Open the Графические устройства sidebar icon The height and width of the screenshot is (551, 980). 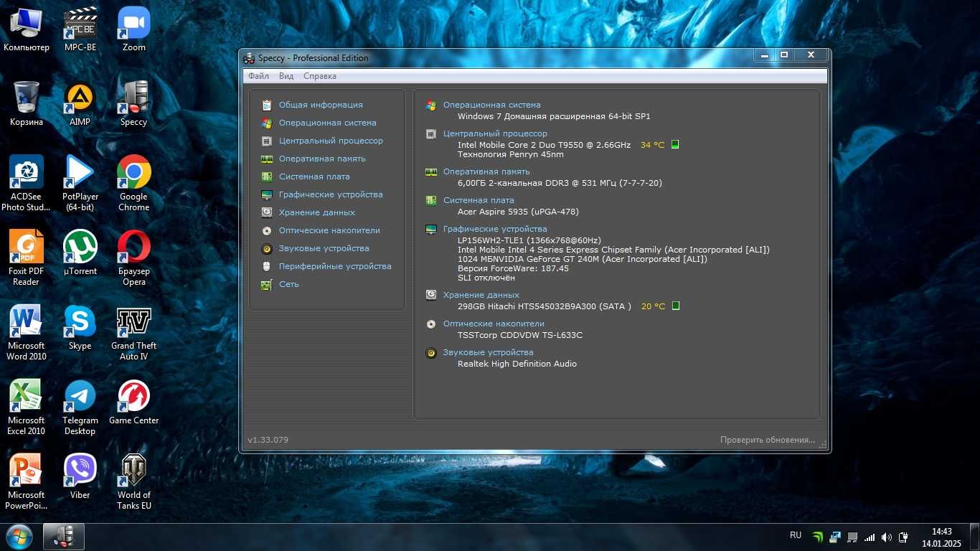click(267, 194)
